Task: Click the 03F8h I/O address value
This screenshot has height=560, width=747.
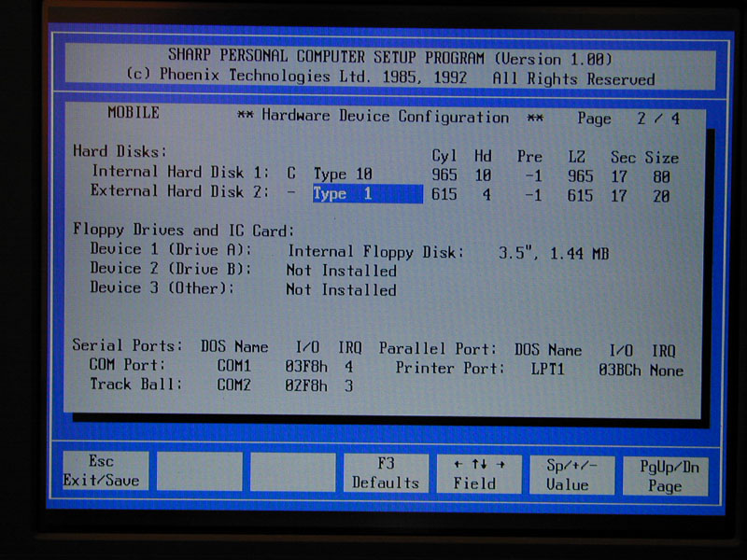Action: point(307,367)
